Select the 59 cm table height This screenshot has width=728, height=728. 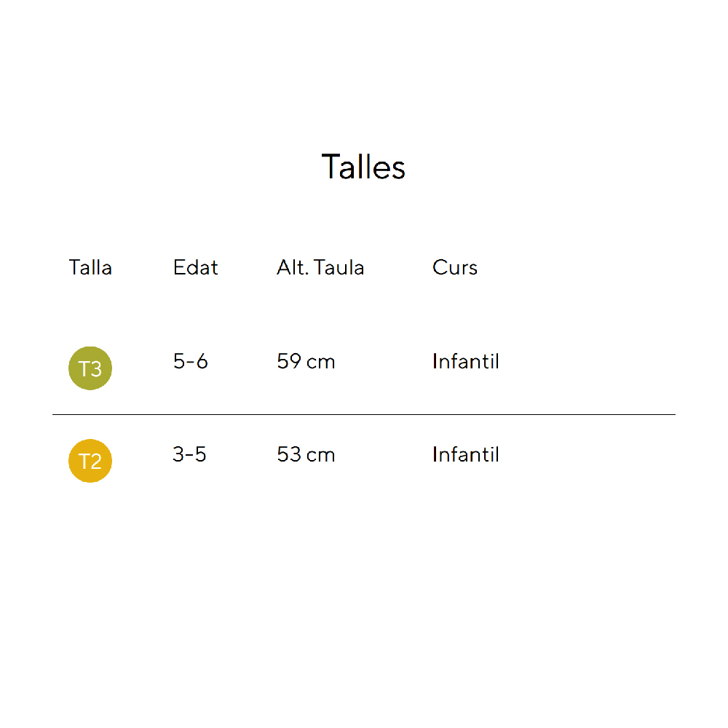pos(306,361)
